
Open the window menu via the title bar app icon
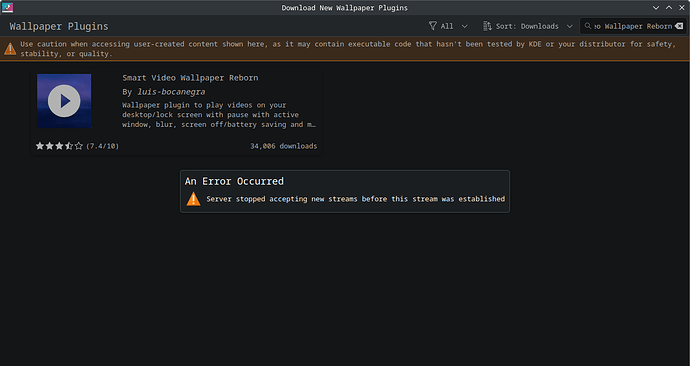point(7,7)
